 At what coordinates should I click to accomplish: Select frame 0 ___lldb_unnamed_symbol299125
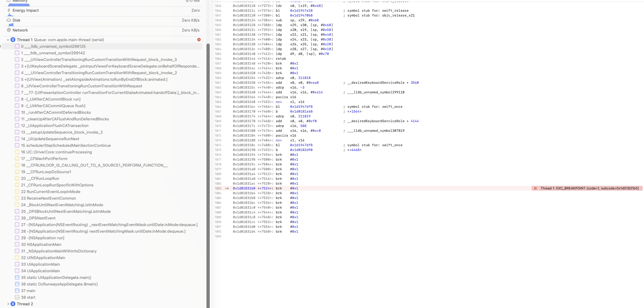pos(53,46)
